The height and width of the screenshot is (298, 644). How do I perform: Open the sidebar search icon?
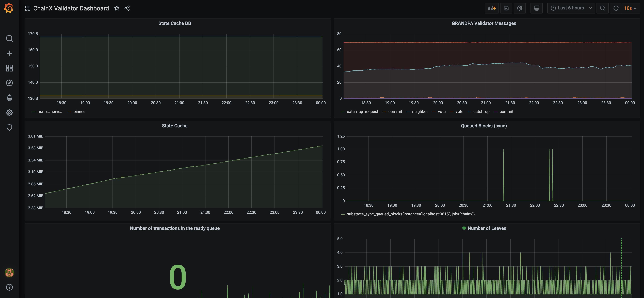[9, 39]
